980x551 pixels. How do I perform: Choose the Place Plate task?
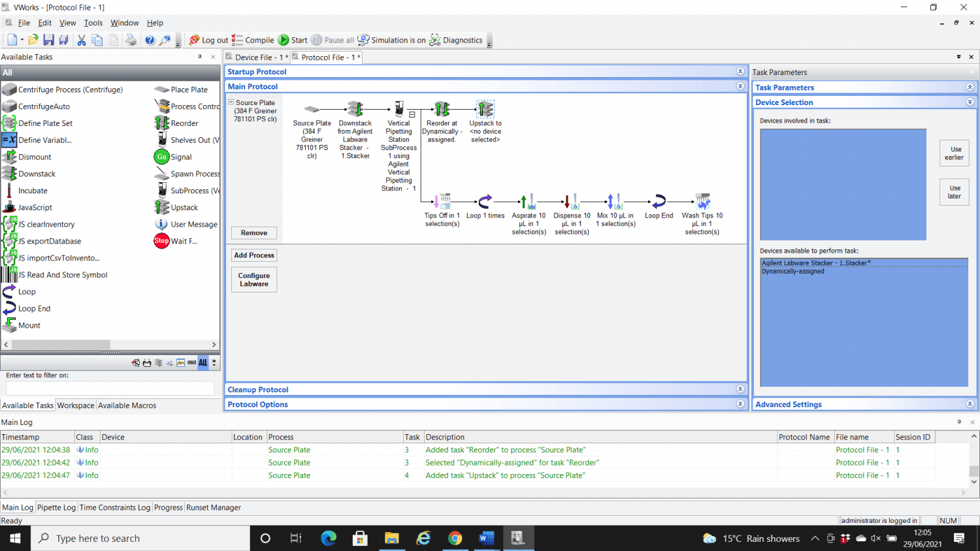[182, 89]
